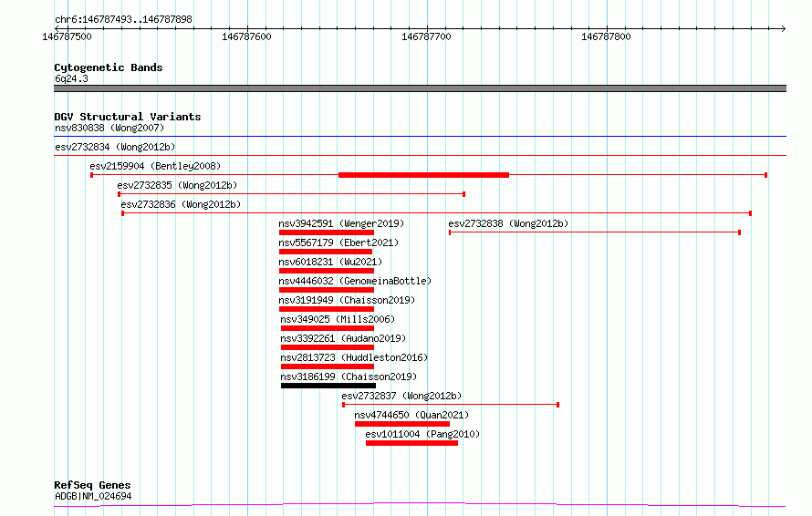
Task: Click ruler position 146787800
Action: tap(607, 36)
